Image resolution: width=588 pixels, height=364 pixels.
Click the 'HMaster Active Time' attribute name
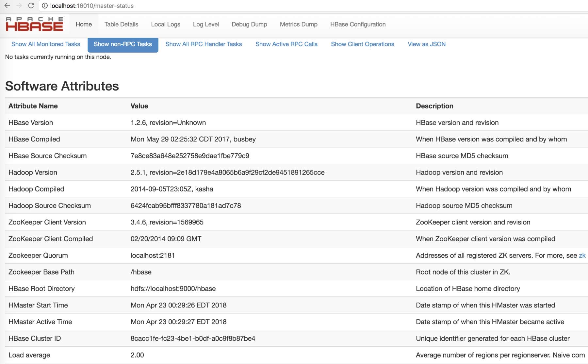click(40, 322)
